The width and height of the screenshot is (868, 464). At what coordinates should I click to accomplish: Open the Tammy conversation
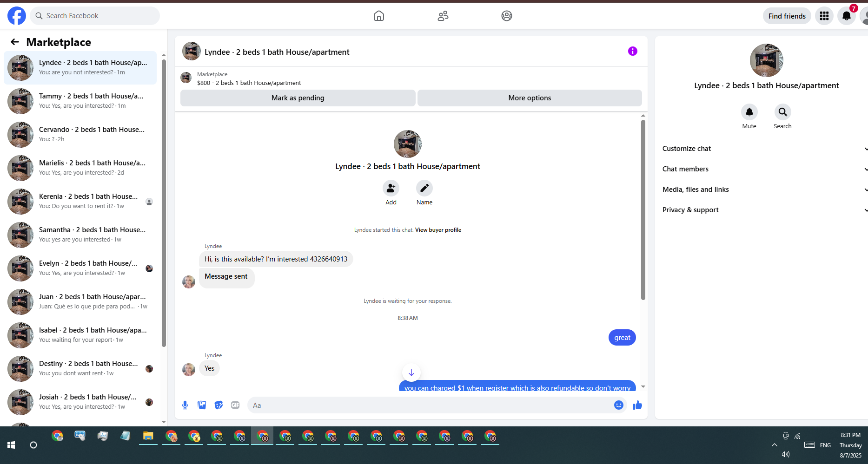80,101
